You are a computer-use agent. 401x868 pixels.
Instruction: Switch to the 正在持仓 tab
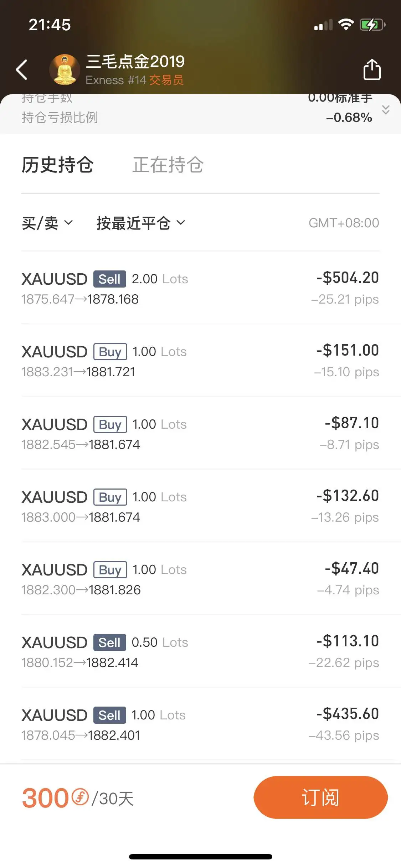168,165
